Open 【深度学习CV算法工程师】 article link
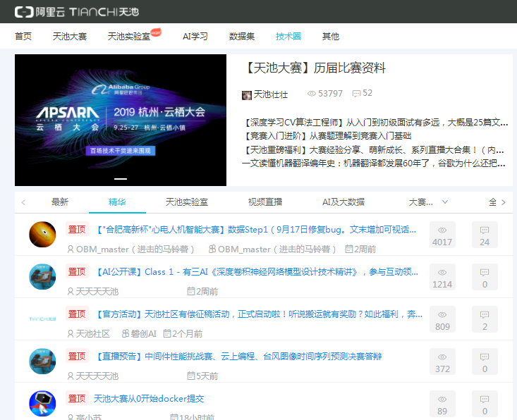517x420 pixels. pyautogui.click(x=375, y=123)
